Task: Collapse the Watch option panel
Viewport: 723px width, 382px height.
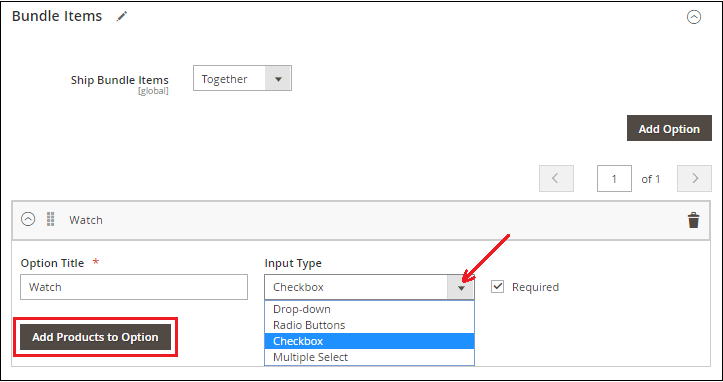Action: tap(28, 219)
